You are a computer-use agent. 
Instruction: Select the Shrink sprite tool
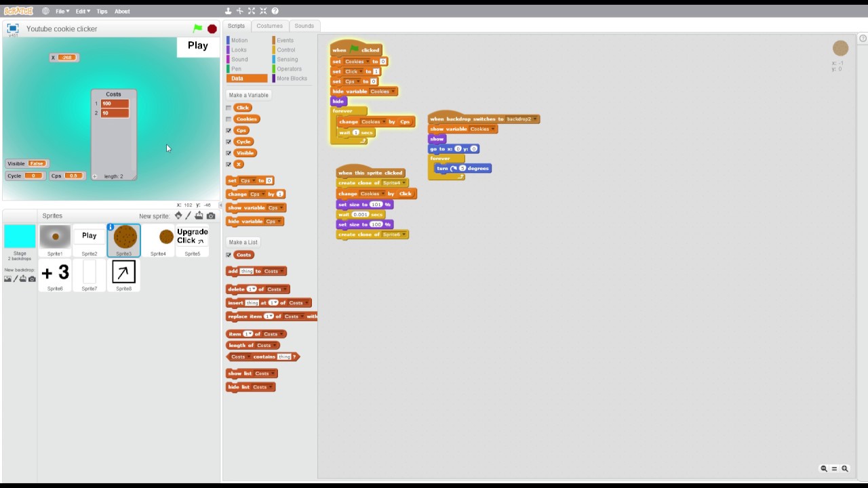coord(263,11)
